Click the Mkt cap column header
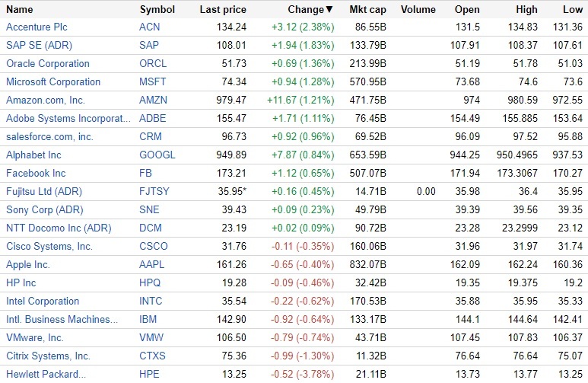The height and width of the screenshot is (383, 588). [x=367, y=10]
